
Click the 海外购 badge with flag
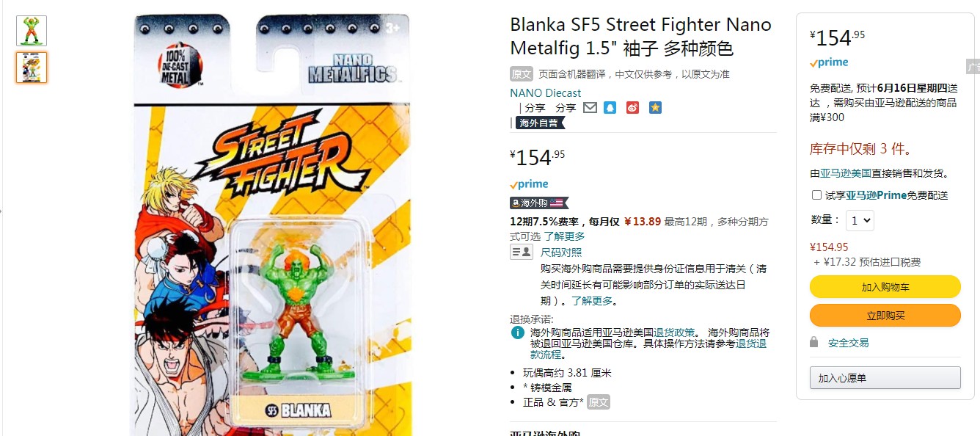tap(539, 203)
